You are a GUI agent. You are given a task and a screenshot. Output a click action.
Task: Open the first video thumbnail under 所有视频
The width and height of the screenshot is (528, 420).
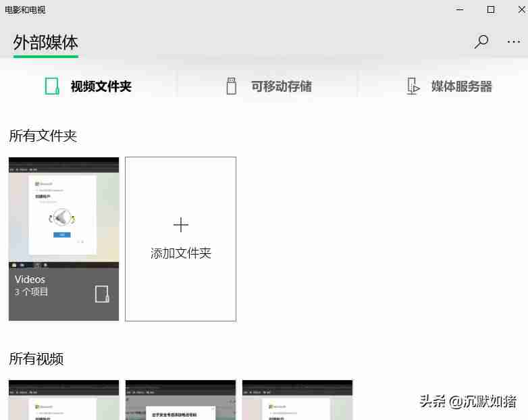[63, 400]
